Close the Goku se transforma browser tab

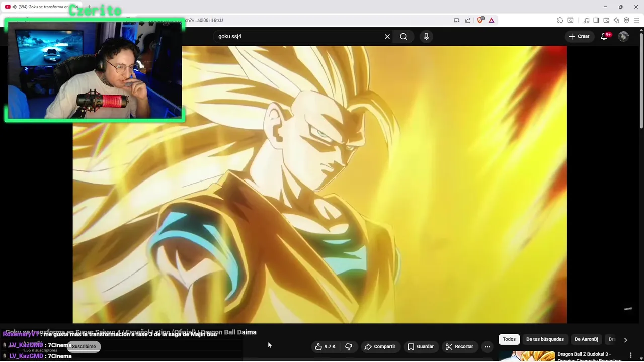(x=76, y=7)
